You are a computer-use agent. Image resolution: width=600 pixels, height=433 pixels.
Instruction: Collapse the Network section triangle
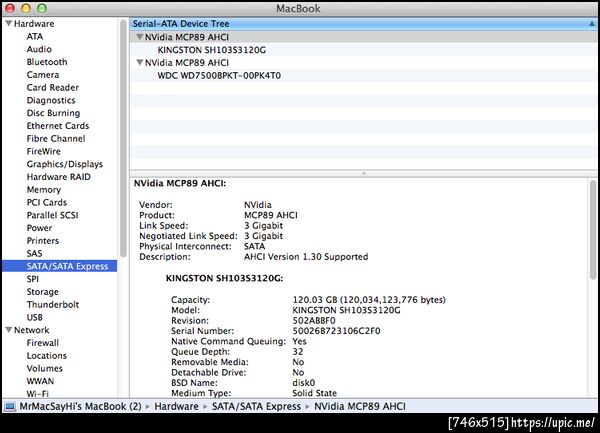pos(8,330)
